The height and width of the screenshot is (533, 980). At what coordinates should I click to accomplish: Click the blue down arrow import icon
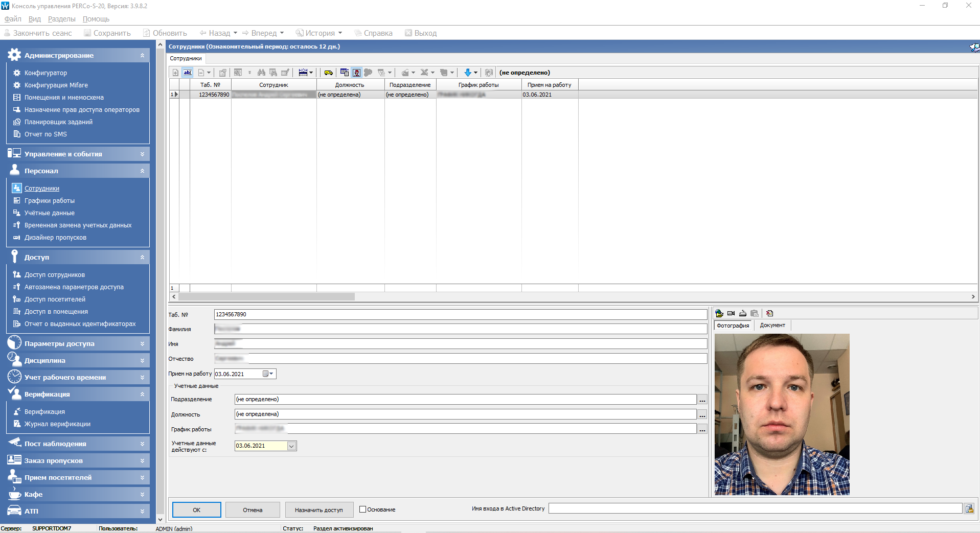[467, 73]
